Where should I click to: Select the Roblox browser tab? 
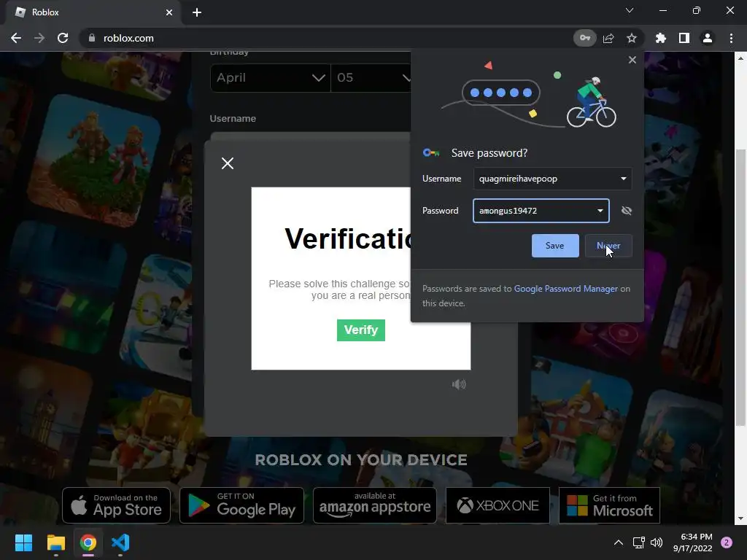click(93, 13)
